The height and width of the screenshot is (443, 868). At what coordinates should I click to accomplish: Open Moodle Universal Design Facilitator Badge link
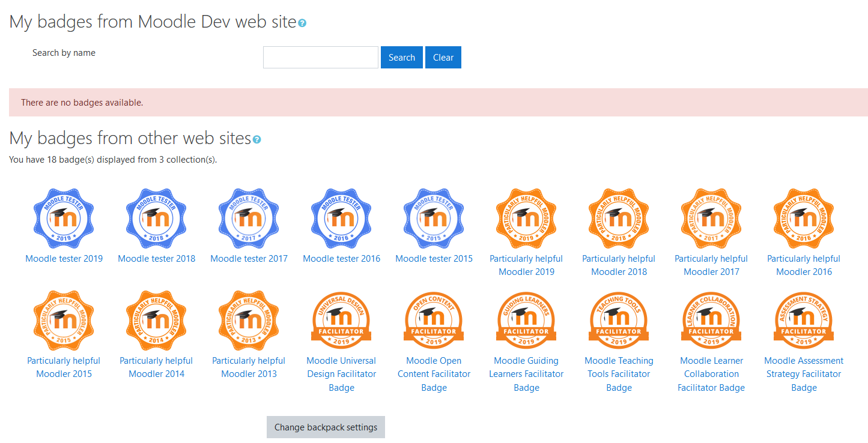[x=342, y=374]
